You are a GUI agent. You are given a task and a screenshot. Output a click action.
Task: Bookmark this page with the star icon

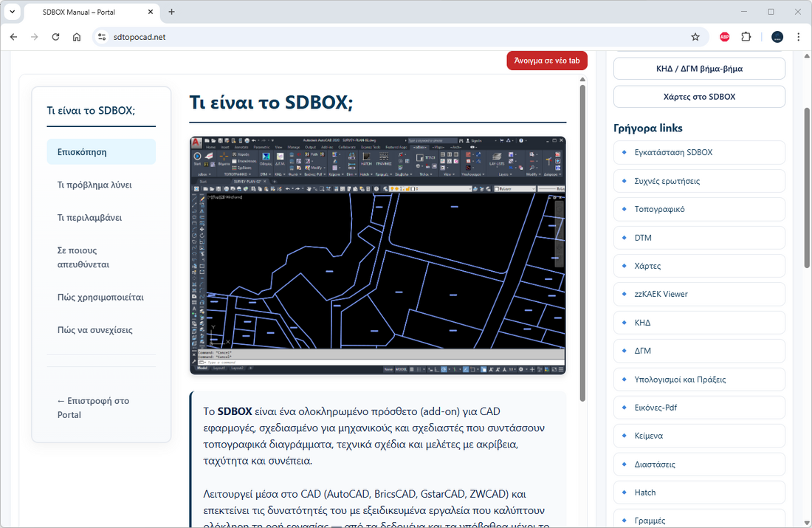[695, 37]
